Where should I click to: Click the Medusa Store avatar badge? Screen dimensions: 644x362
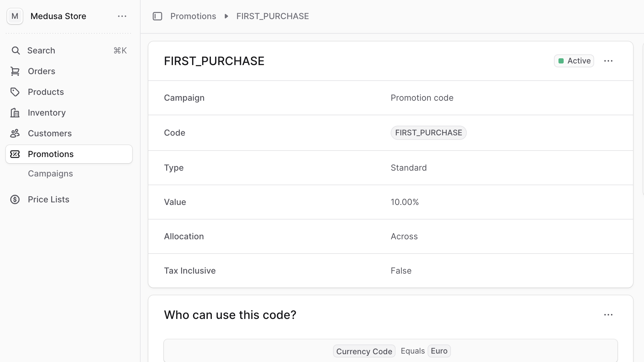[x=15, y=16]
